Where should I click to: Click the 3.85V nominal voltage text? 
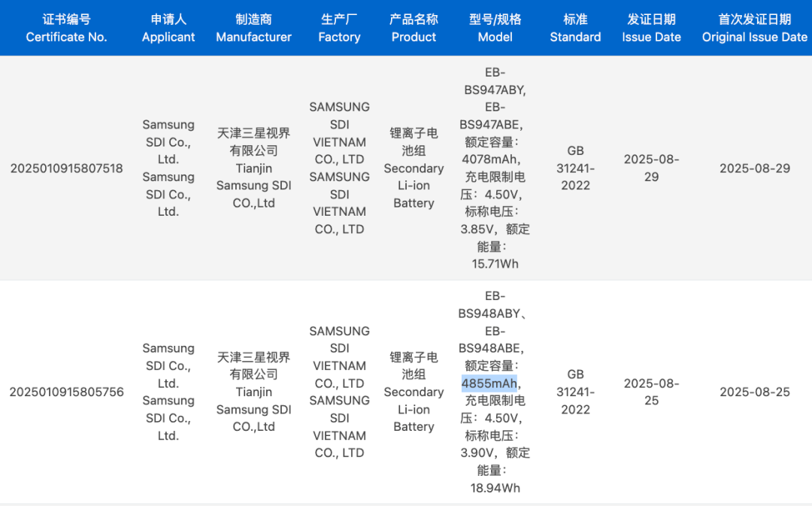(477, 229)
